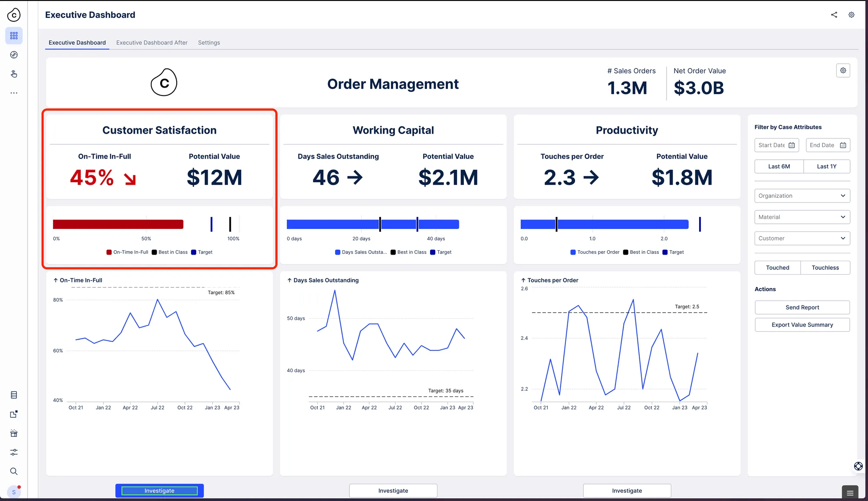Expand the Material dropdown

click(x=802, y=217)
